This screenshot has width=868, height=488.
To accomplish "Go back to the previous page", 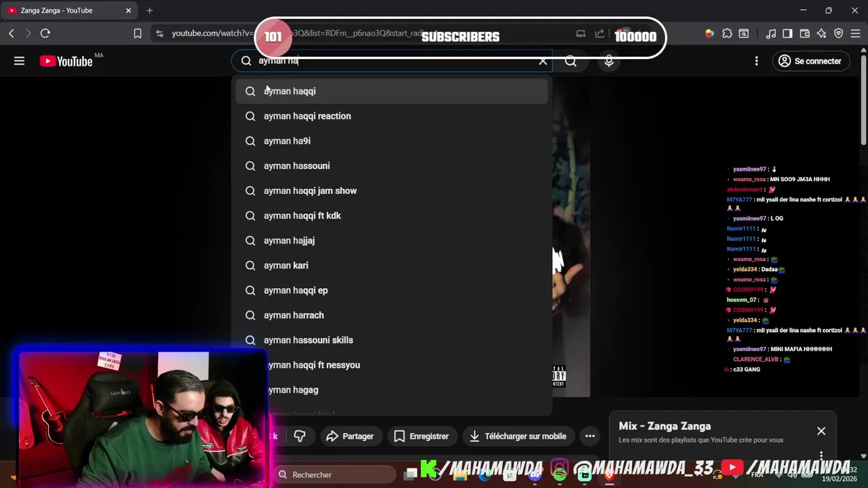I will pyautogui.click(x=12, y=33).
